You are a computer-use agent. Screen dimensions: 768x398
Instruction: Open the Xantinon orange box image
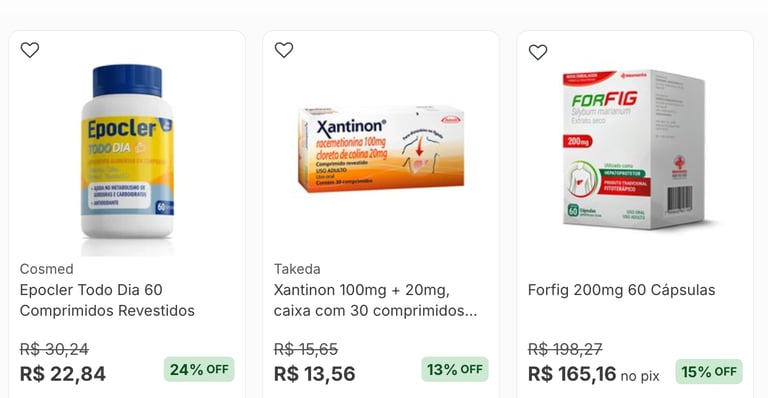[381, 149]
